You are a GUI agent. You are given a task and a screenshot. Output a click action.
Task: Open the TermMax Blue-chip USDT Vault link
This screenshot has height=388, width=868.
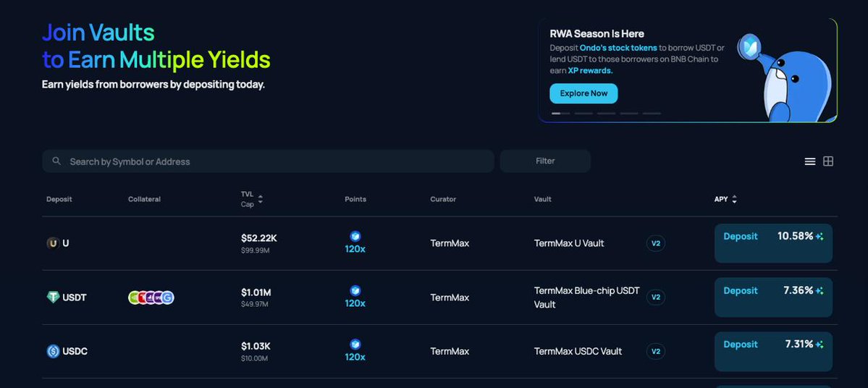[x=586, y=298]
